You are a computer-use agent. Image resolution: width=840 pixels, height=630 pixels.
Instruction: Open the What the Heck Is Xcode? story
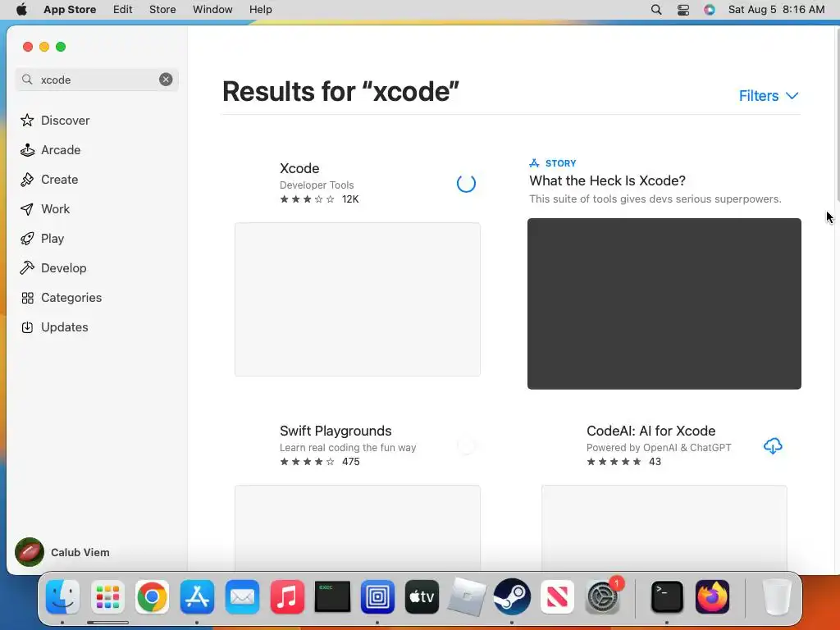pos(608,180)
